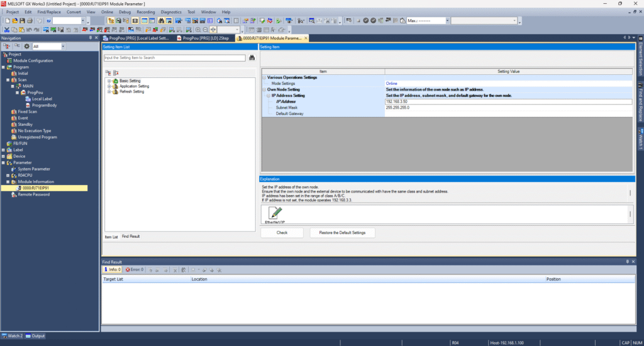Screen dimensions: 644x346
Task: Open the Online menu
Action: point(107,12)
